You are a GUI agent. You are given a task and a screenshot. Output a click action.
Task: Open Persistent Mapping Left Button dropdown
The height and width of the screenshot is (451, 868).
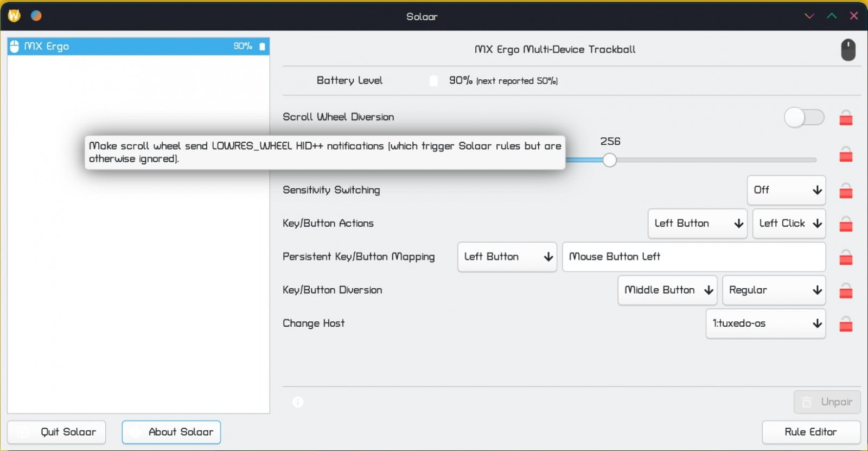(x=507, y=257)
